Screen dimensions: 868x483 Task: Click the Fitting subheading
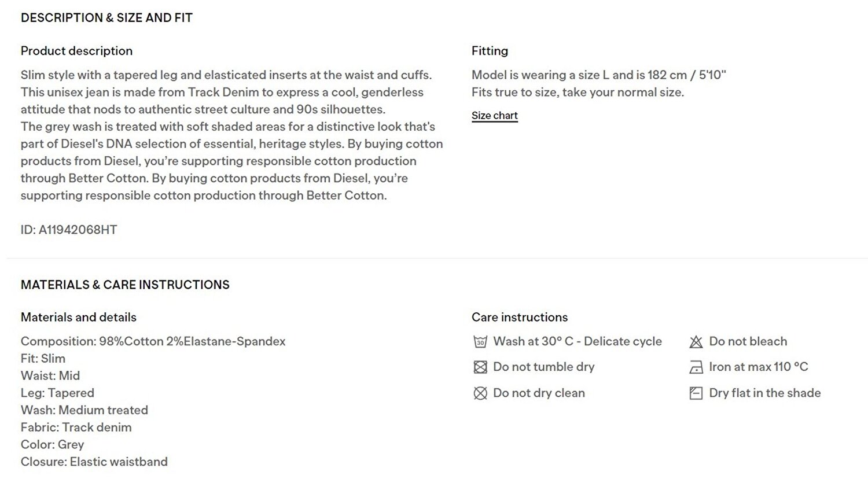pos(490,51)
